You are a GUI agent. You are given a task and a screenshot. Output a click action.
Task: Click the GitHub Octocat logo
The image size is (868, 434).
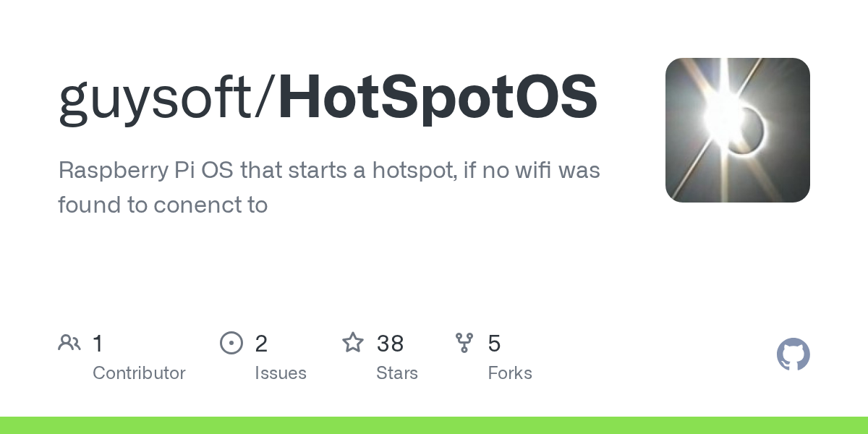pyautogui.click(x=793, y=354)
